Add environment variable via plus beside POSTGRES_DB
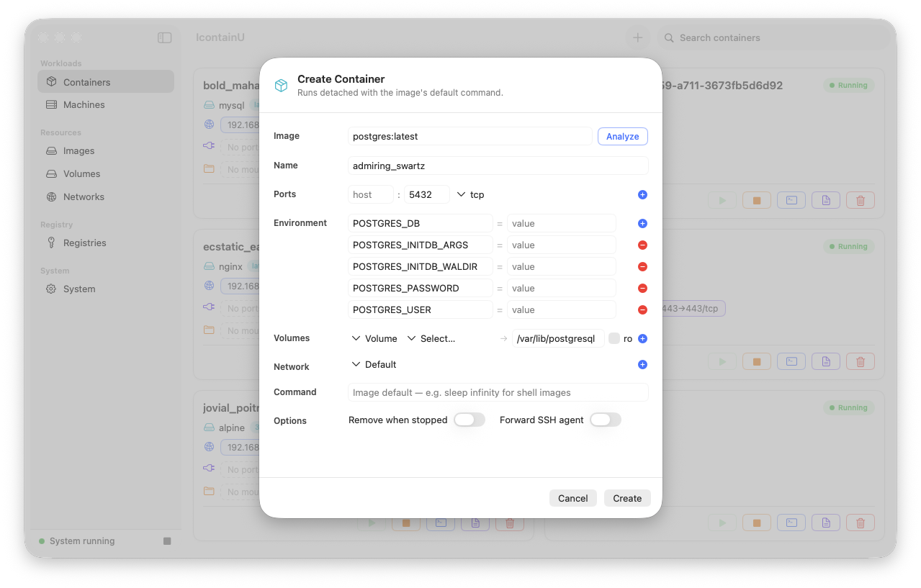 tap(642, 223)
